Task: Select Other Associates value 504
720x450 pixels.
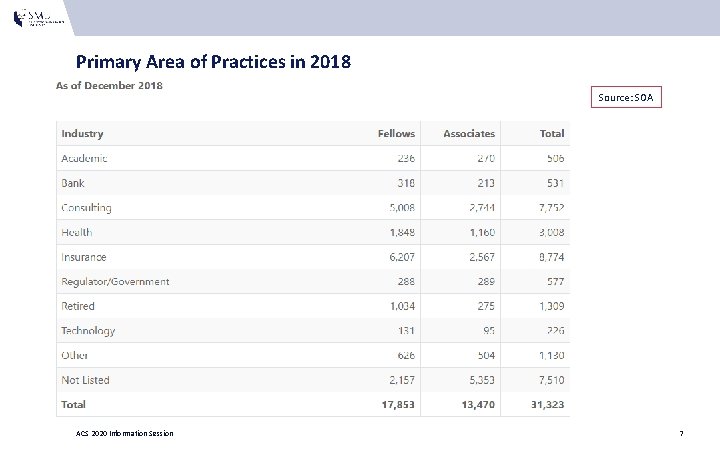Action: [486, 355]
